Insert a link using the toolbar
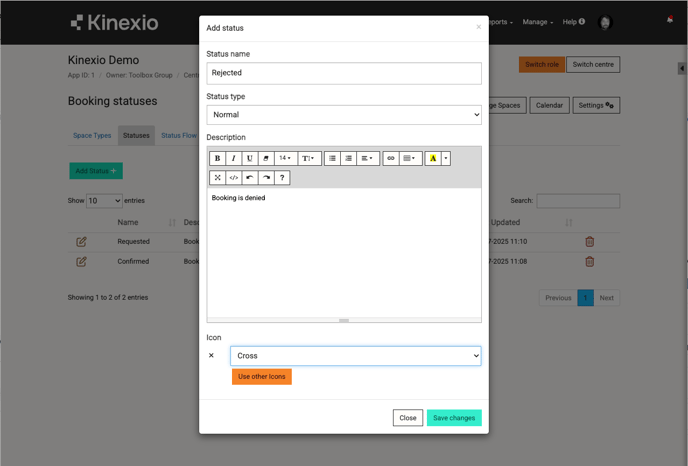 (x=391, y=158)
